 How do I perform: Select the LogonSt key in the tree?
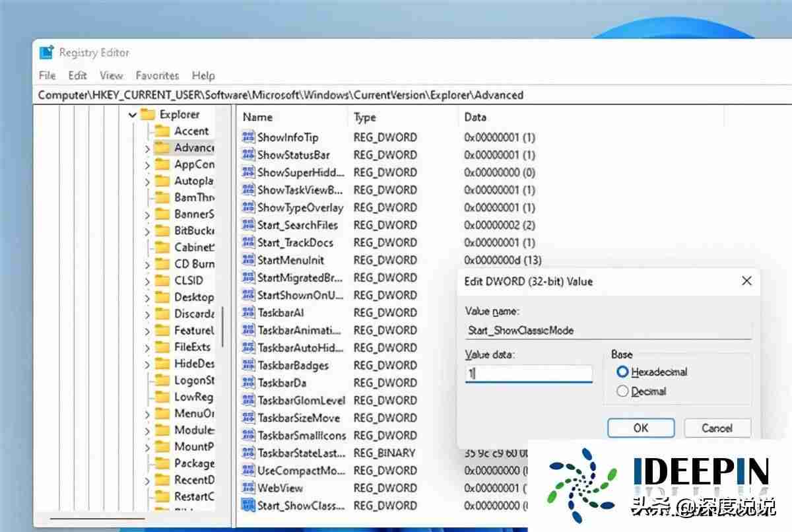(x=194, y=380)
